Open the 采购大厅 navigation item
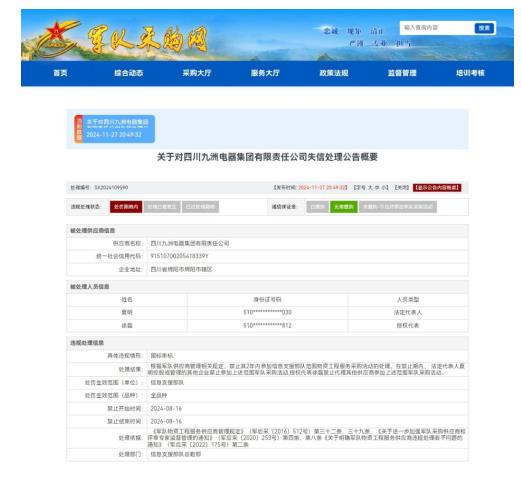The width and height of the screenshot is (521, 481). (197, 73)
